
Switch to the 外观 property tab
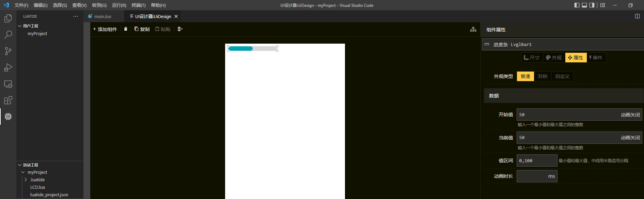pos(554,58)
